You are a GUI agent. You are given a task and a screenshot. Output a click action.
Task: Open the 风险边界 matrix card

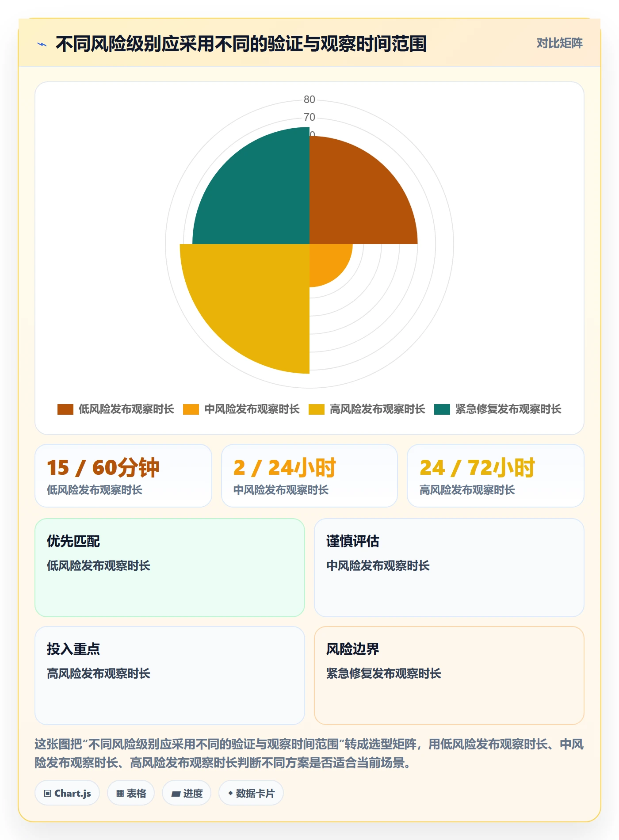click(x=449, y=676)
